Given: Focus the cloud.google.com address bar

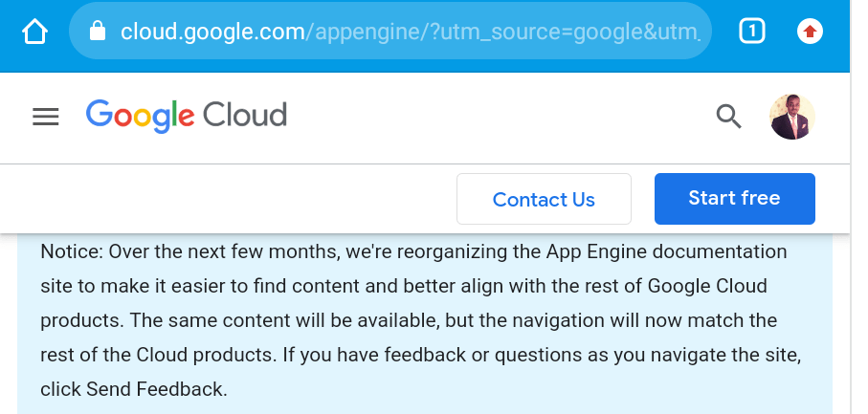Looking at the screenshot, I should tap(390, 31).
